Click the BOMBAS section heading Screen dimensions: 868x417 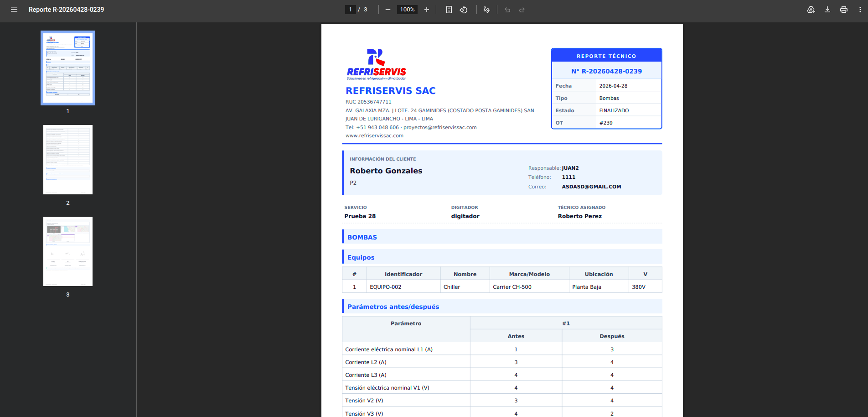(362, 237)
